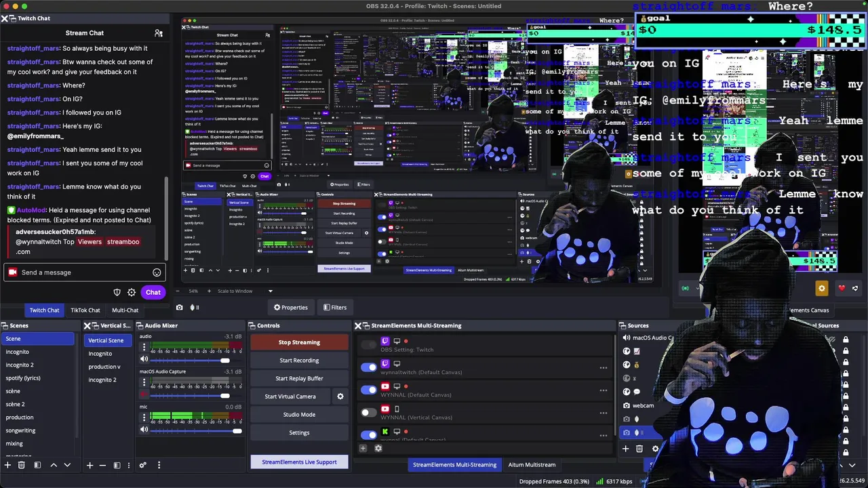This screenshot has height=488, width=868.
Task: Close the Vertical Scenes dock
Action: [x=87, y=325]
